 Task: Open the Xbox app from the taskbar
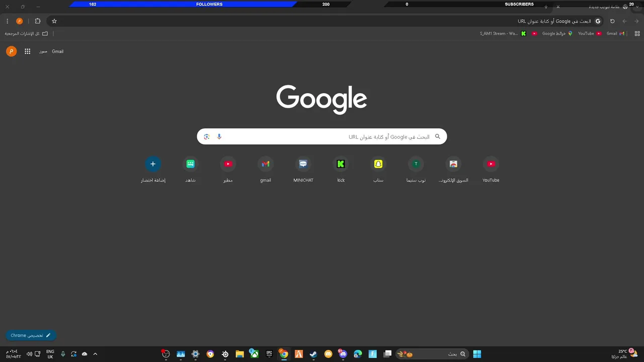pyautogui.click(x=255, y=354)
